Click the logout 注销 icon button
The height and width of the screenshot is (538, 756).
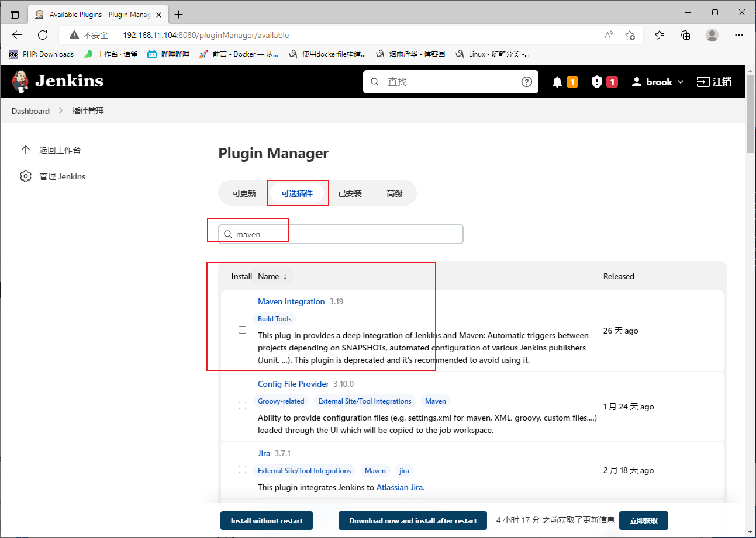click(714, 82)
